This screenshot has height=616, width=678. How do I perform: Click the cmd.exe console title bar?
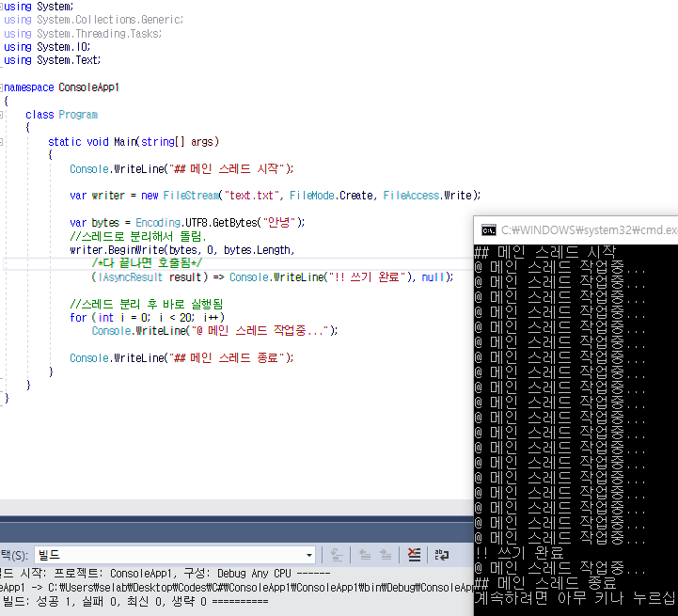[x=588, y=230]
